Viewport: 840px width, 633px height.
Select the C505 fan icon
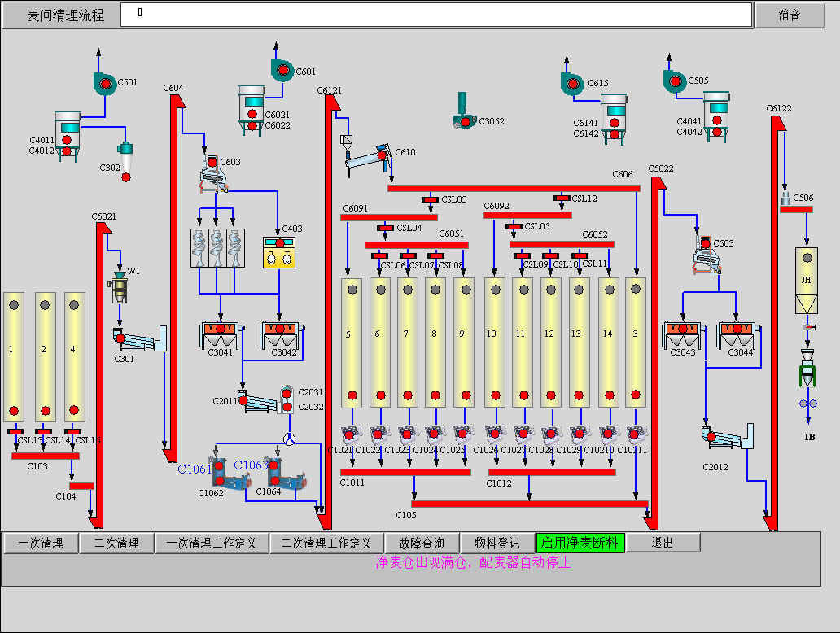pos(675,81)
